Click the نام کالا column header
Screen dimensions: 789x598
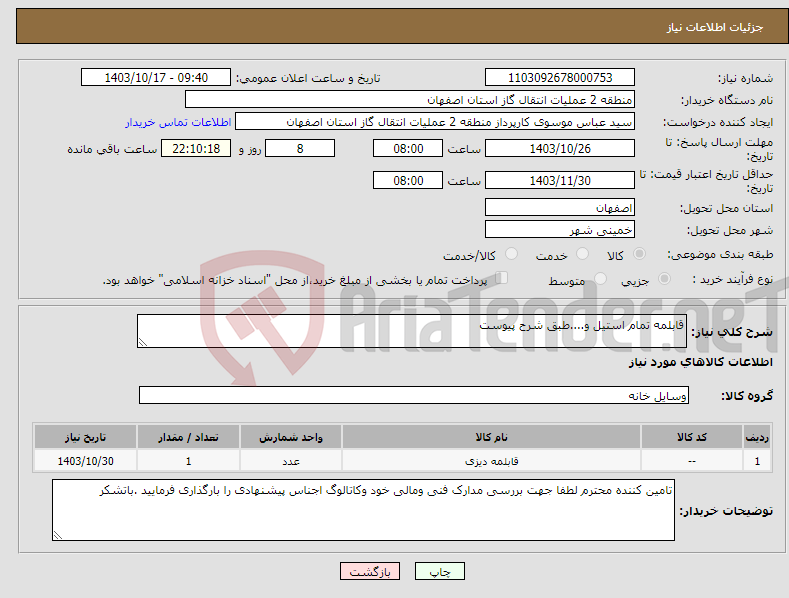[x=491, y=437]
